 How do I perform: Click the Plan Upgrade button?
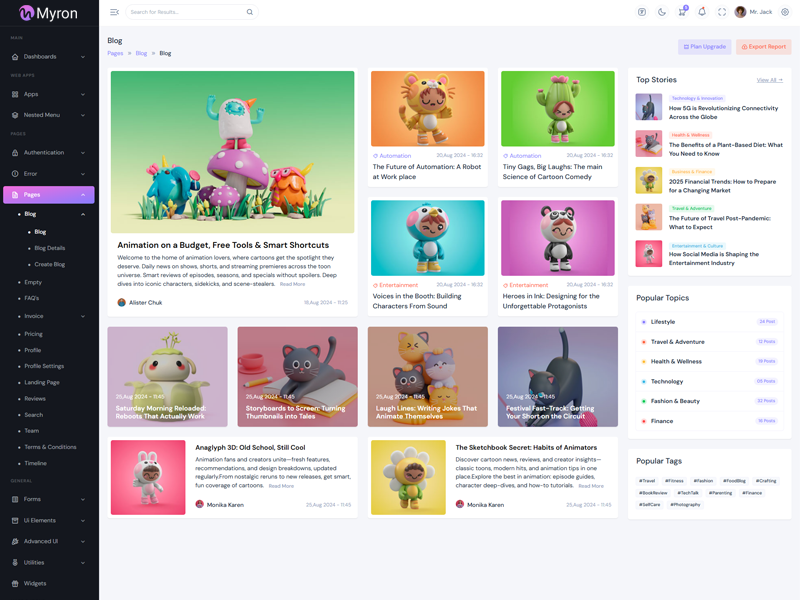point(705,47)
